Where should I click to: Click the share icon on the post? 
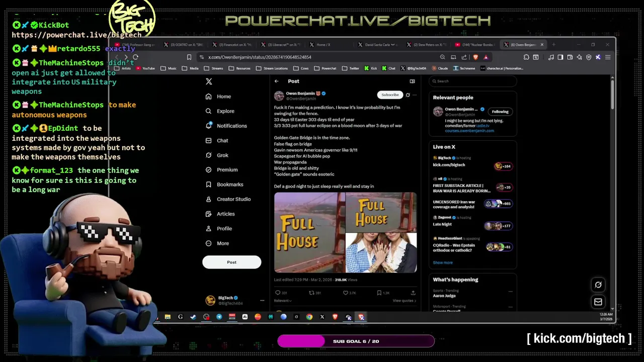click(x=413, y=293)
